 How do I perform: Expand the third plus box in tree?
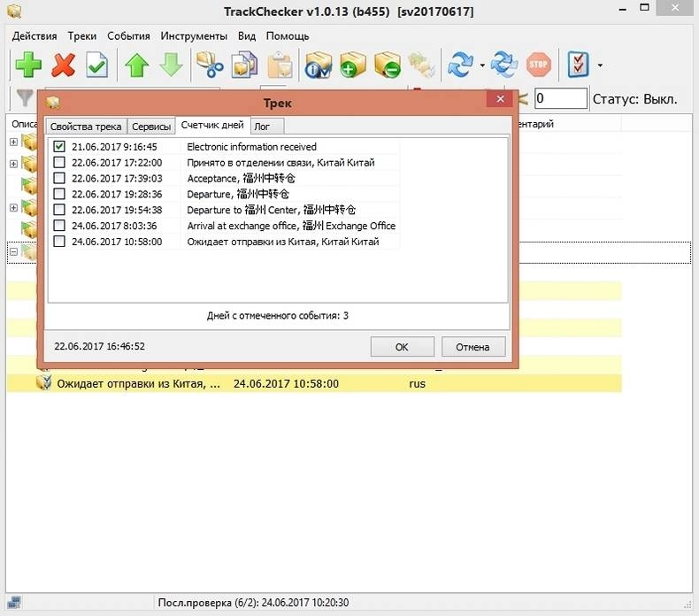click(x=14, y=207)
